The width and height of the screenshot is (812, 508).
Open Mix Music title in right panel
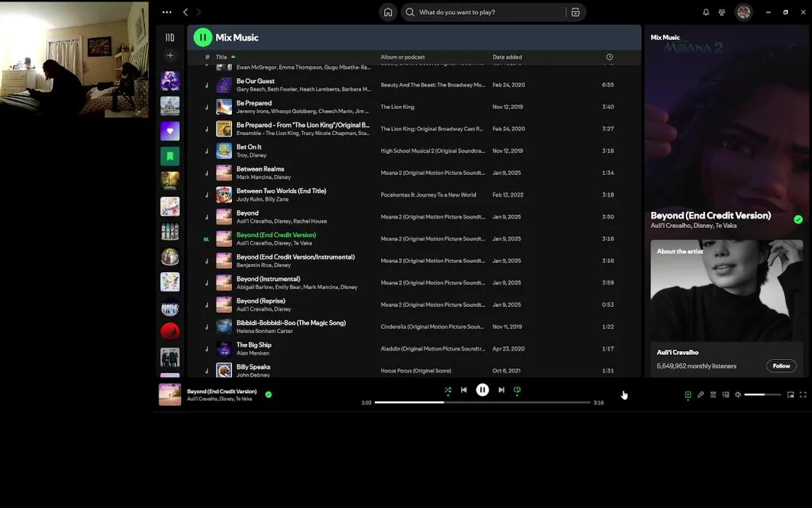point(665,37)
